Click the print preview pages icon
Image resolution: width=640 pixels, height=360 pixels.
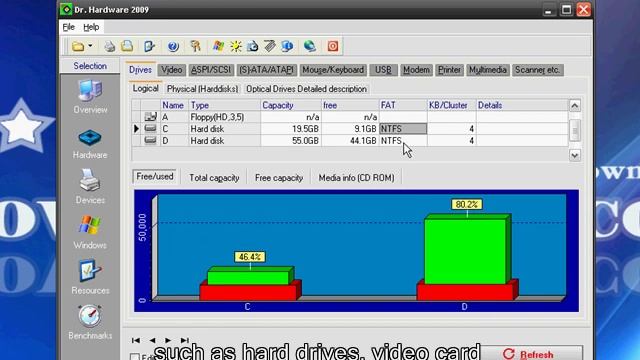[127, 46]
